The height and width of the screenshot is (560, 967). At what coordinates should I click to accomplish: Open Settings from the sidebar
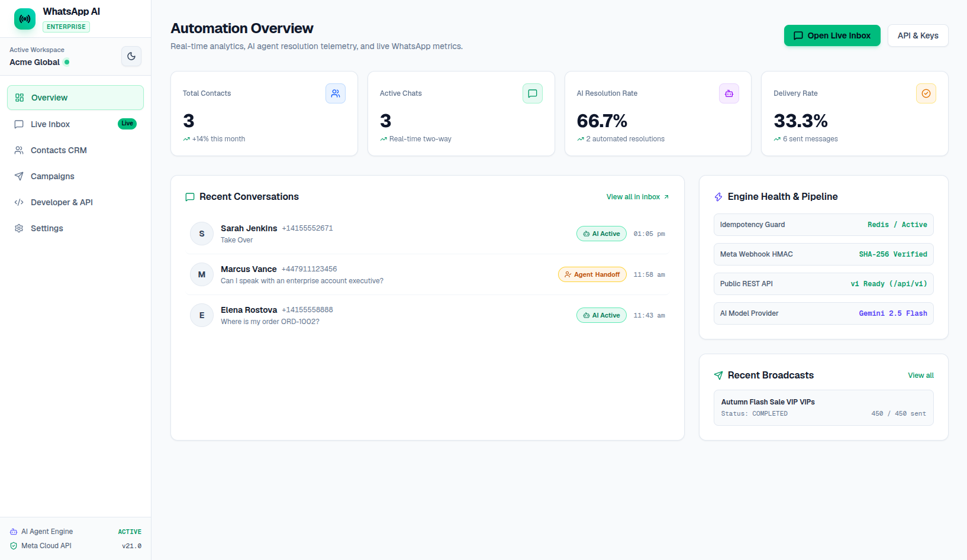[x=75, y=228]
